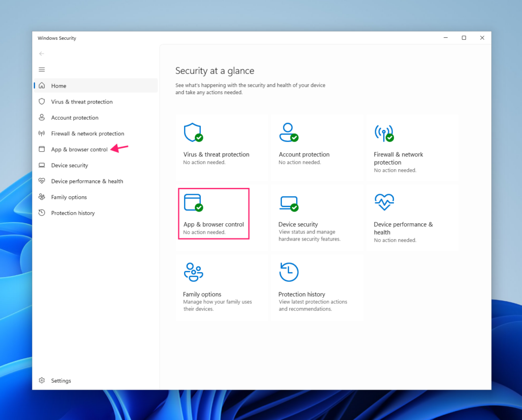Click 'View status and manage hardware security features.' text
522x420 pixels.
[x=309, y=235]
